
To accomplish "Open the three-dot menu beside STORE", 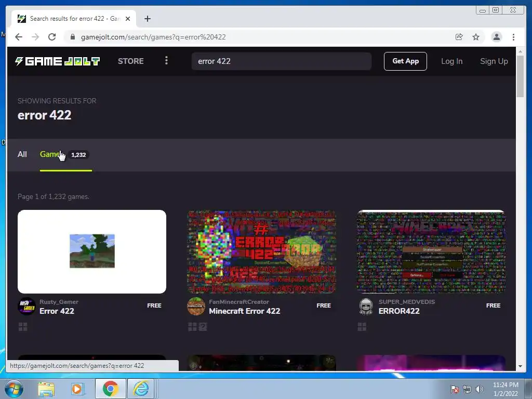I will (x=166, y=61).
